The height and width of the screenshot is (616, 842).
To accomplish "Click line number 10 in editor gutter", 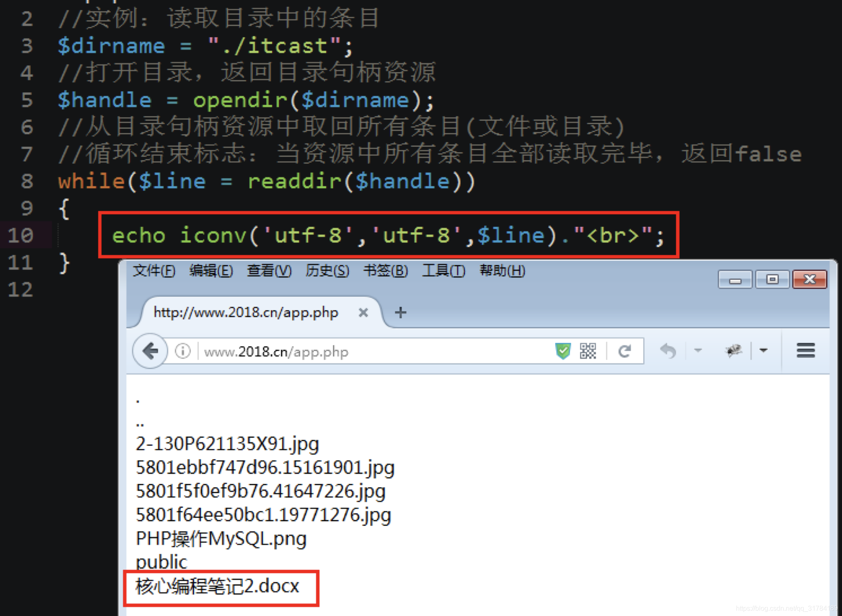I will tap(21, 236).
